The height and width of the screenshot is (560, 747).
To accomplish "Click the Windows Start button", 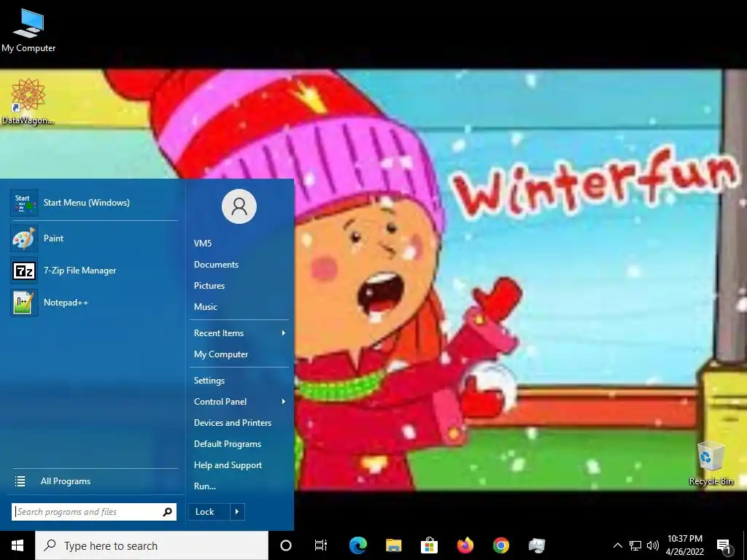I will tap(18, 545).
